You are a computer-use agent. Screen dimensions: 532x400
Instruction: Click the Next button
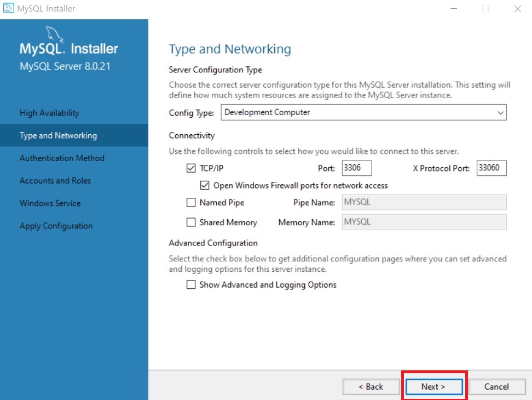click(x=434, y=387)
